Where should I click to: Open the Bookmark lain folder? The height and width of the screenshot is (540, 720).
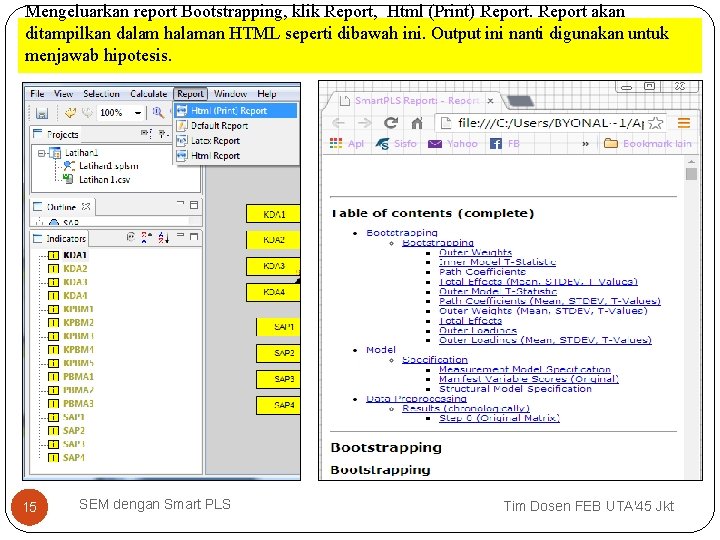coord(647,144)
